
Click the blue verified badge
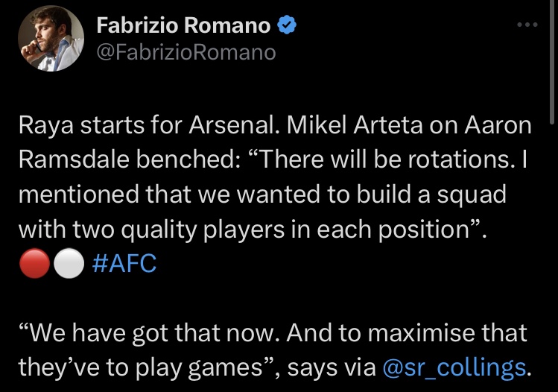287,25
